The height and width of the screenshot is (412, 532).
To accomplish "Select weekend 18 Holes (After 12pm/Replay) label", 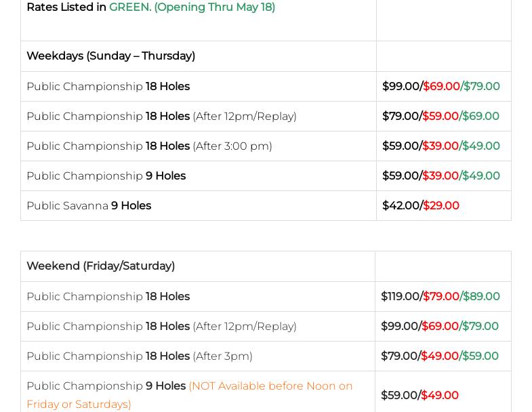I will tap(161, 327).
